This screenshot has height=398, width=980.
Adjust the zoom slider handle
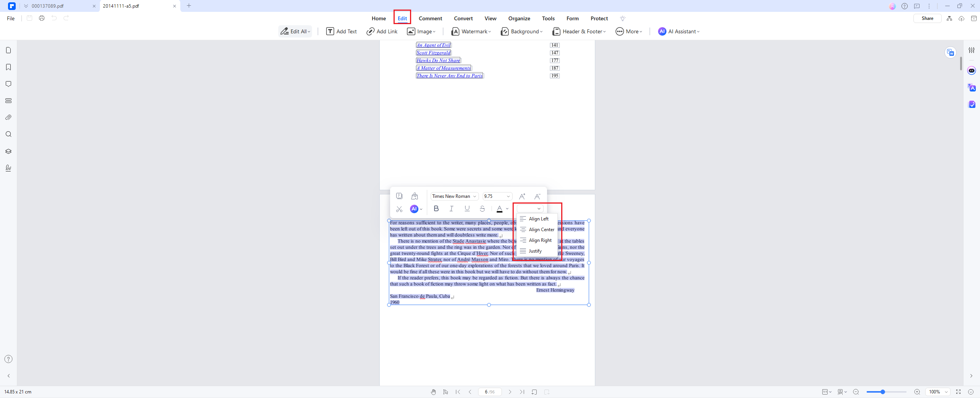883,392
